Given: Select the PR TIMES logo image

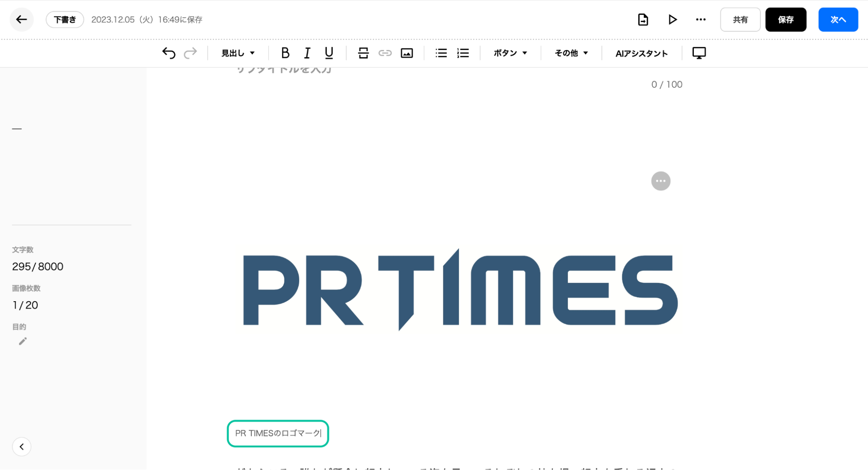Looking at the screenshot, I should (460, 289).
